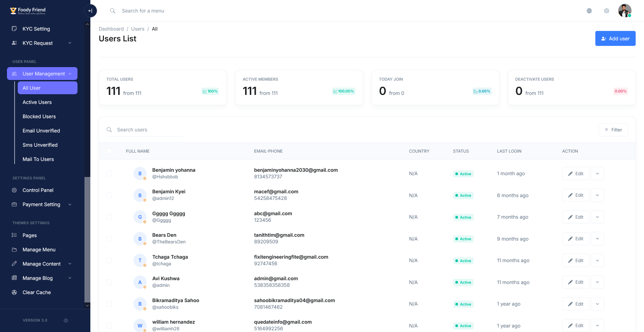Collapse the User Management menu

tap(42, 74)
